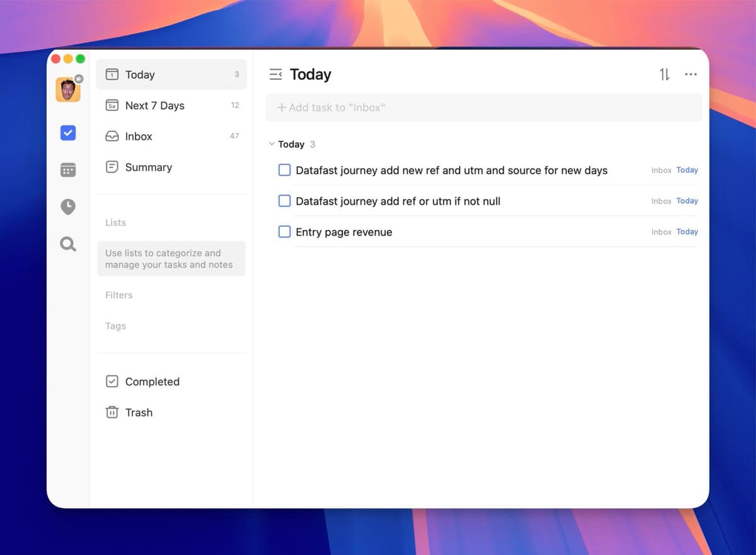Toggle the sidebar collapse icon beside Today title

pyautogui.click(x=275, y=74)
